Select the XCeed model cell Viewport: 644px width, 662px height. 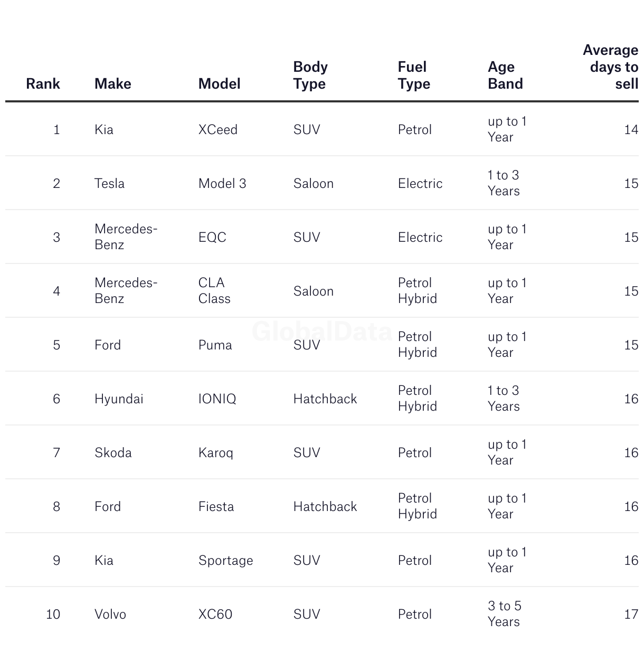click(x=217, y=129)
